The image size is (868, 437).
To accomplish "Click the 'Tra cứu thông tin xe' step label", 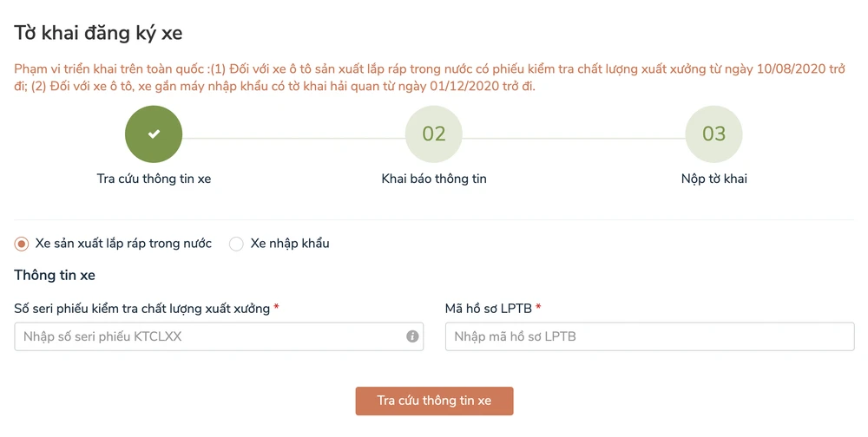I will 154,179.
